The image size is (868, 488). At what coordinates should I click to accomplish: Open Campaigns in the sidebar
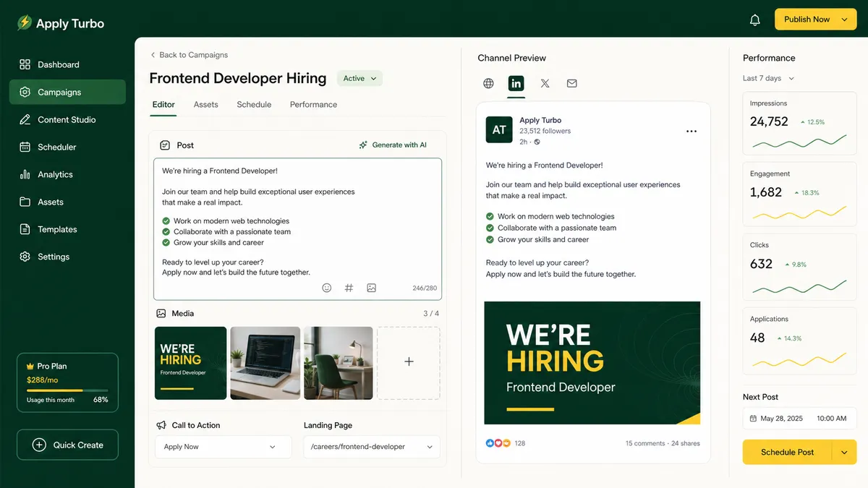(x=67, y=92)
